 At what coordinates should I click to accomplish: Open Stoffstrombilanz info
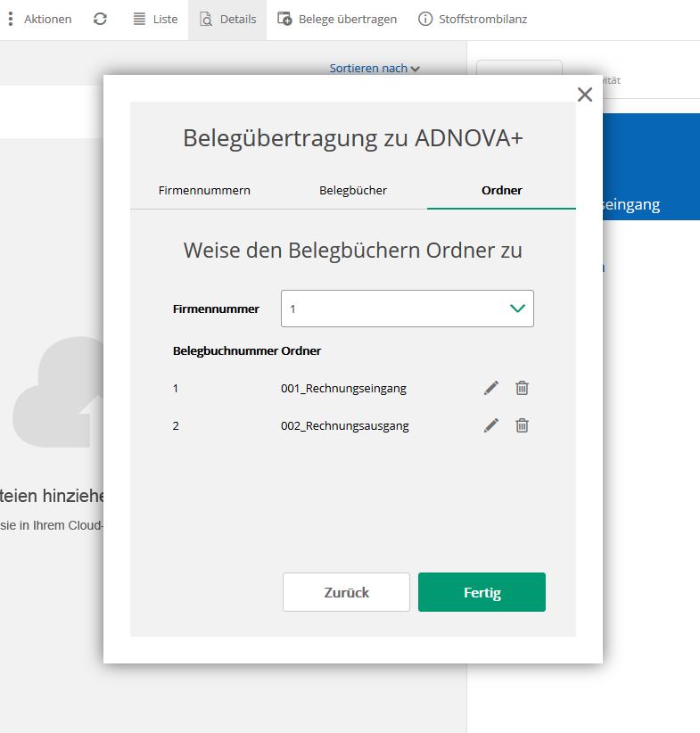(x=473, y=19)
